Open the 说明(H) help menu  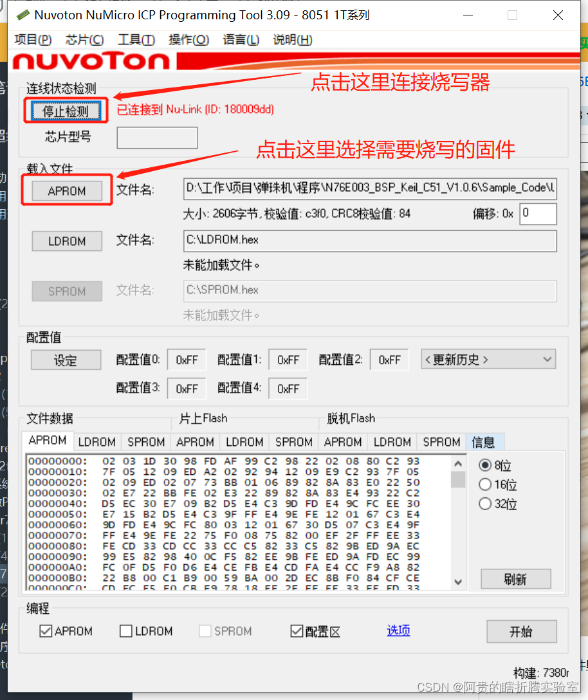click(292, 39)
